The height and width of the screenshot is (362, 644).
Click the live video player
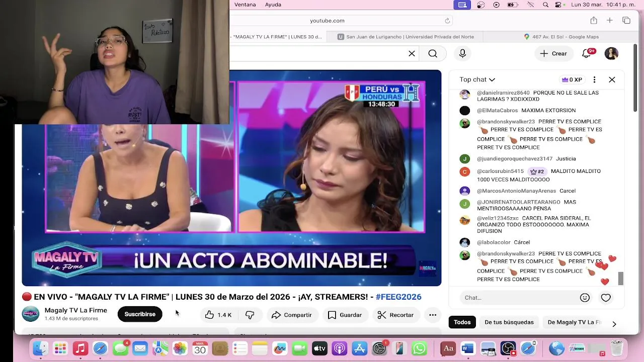[x=231, y=178]
